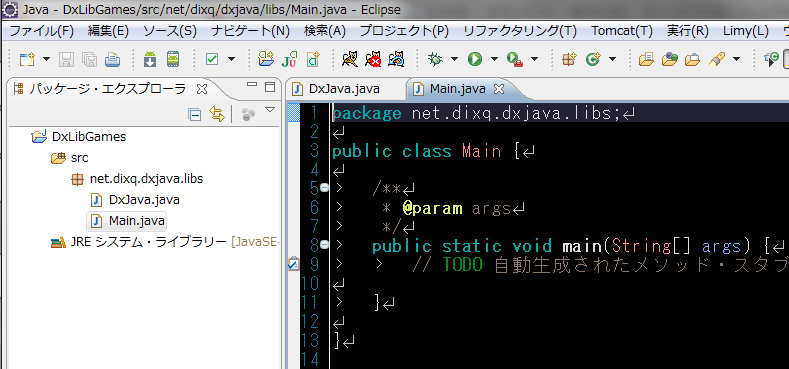Open Package Explorer view menu triangle
The width and height of the screenshot is (789, 369).
[270, 109]
